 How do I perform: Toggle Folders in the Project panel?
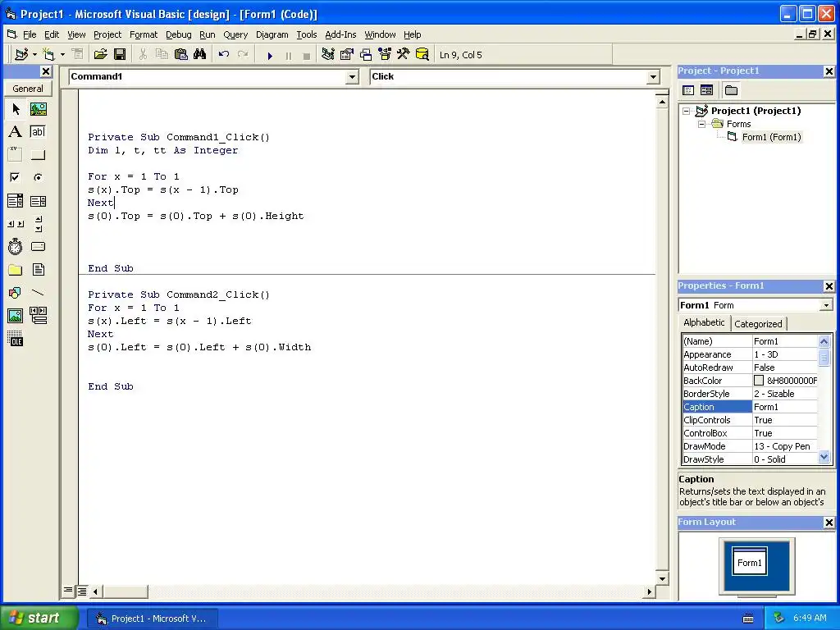tap(731, 90)
